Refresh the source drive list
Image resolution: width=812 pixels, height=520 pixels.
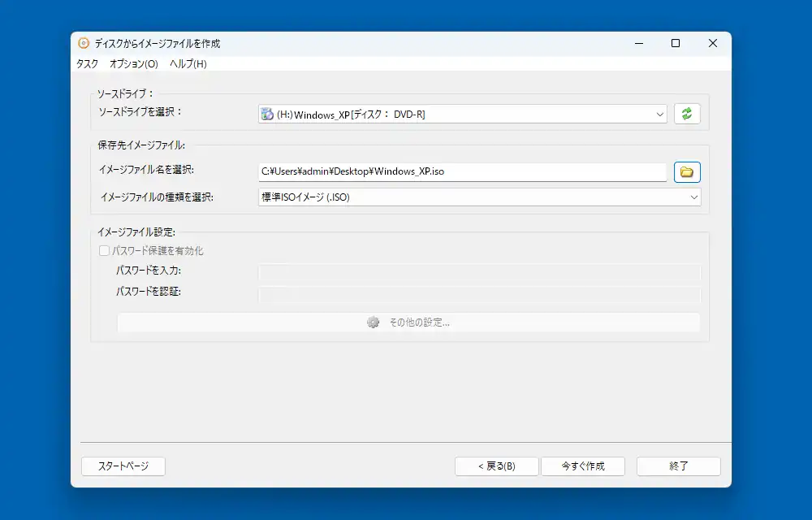tap(687, 115)
